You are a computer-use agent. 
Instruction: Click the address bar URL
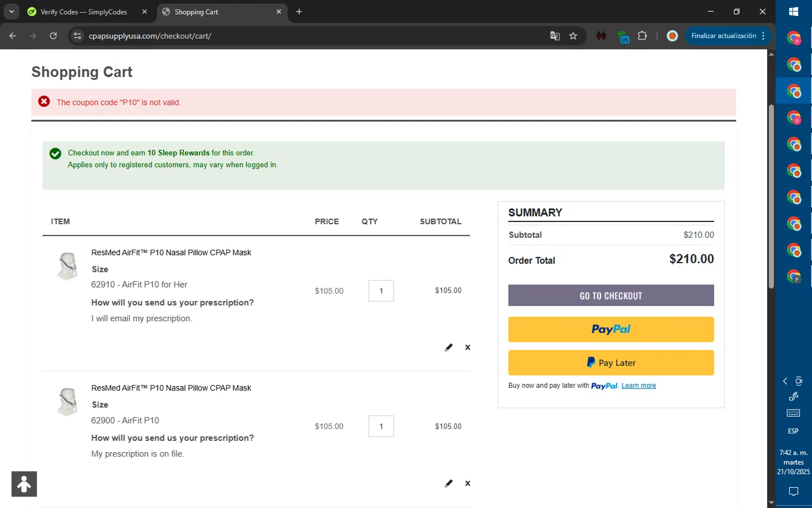point(150,36)
